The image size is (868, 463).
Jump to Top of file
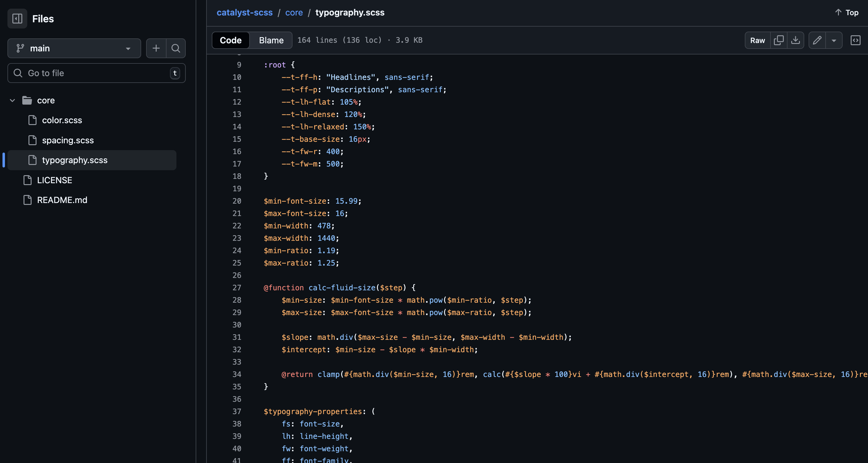coord(847,12)
